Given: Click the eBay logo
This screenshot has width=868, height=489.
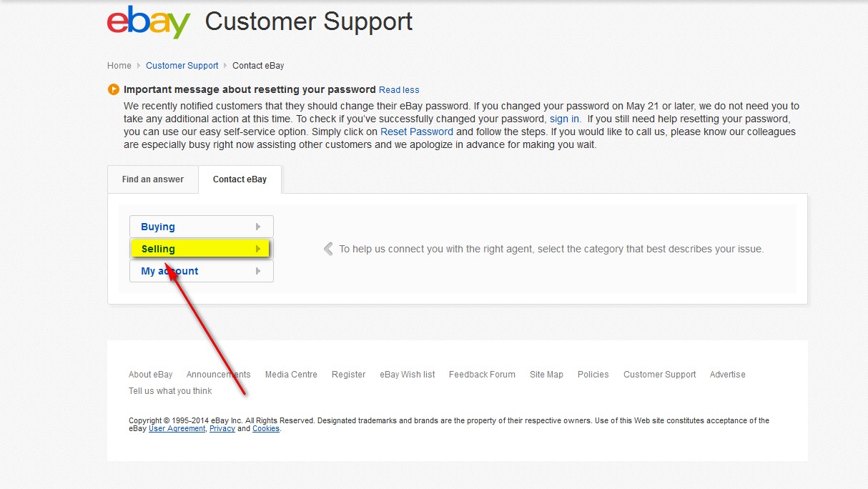Looking at the screenshot, I should tap(147, 21).
